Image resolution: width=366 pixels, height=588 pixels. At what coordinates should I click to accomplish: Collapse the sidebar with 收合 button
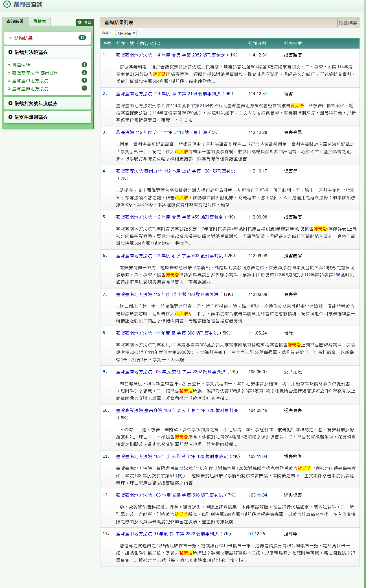click(x=85, y=22)
